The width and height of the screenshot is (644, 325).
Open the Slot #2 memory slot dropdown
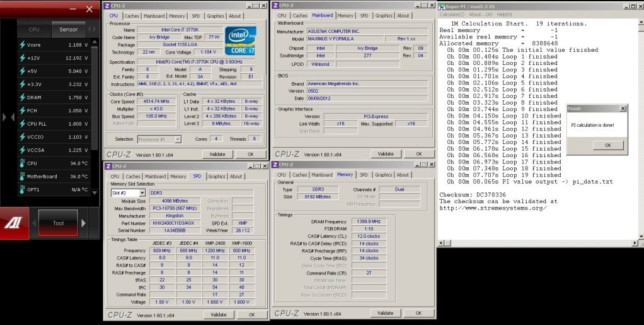128,192
